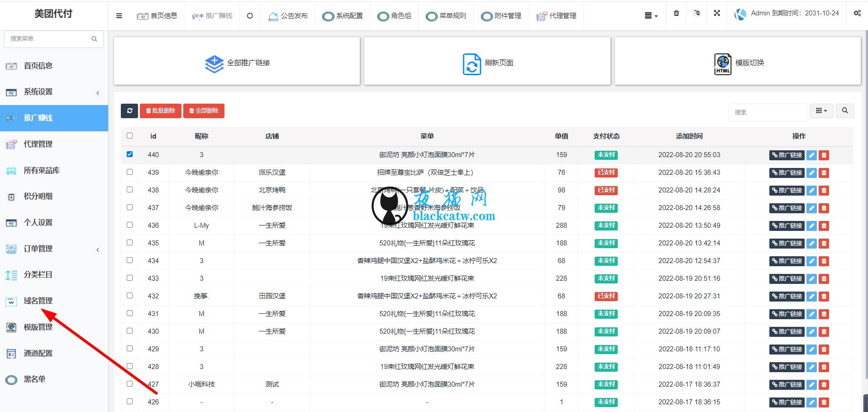Open the settings gears icon at top right
868x412 pixels.
tap(857, 13)
